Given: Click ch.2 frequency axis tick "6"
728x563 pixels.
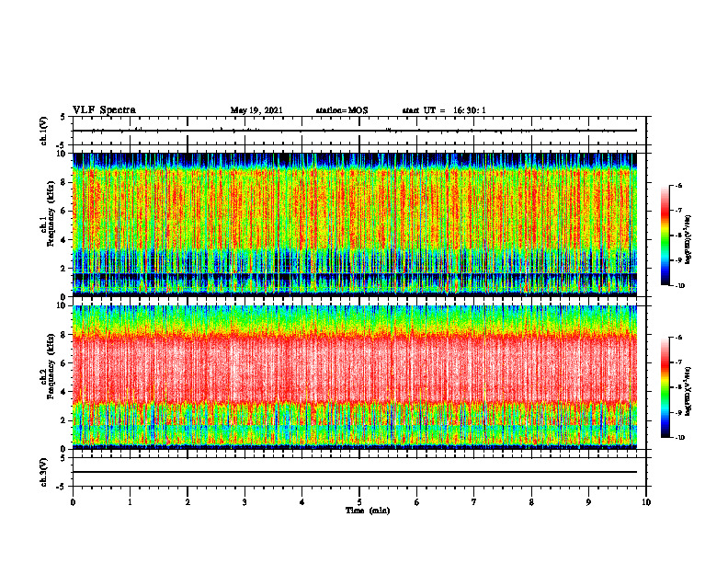Looking at the screenshot, I should click(x=63, y=363).
